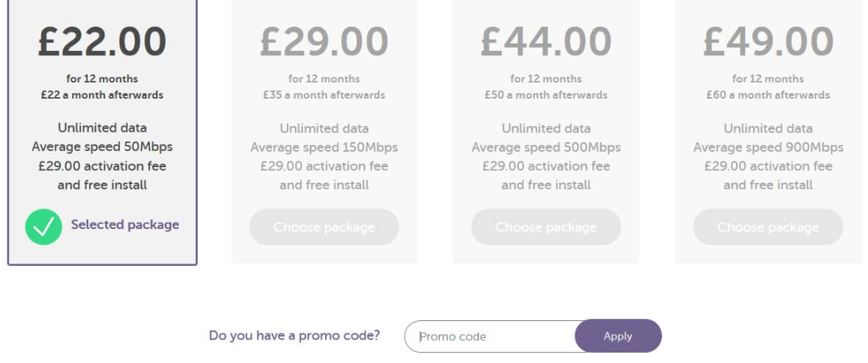
Task: Click the 'Average speed 50Mbps' text
Action: coord(102,147)
